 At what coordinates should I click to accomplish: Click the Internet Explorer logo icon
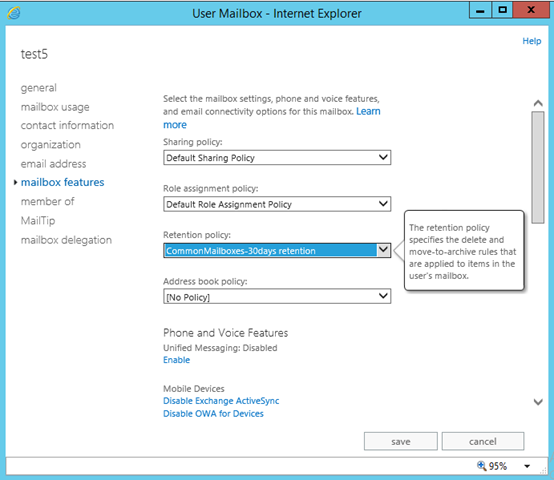point(14,13)
